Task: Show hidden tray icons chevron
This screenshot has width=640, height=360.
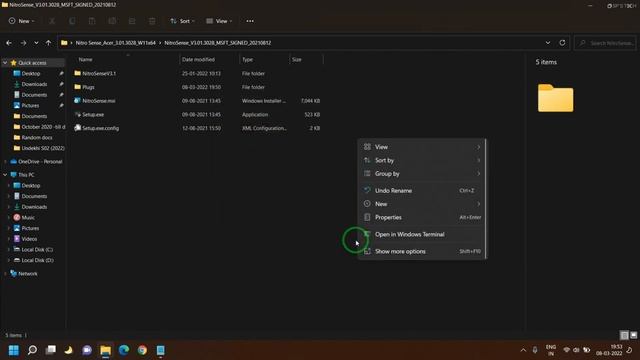Action: [523, 350]
